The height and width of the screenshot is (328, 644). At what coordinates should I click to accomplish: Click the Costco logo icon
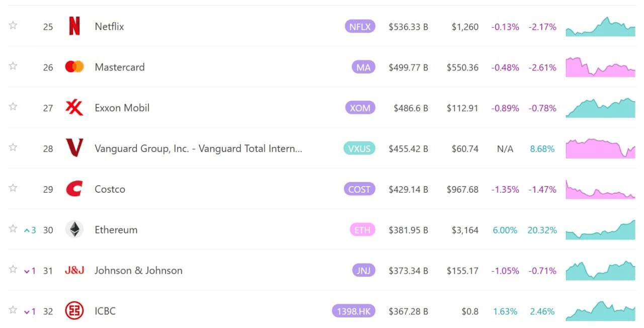tap(74, 189)
